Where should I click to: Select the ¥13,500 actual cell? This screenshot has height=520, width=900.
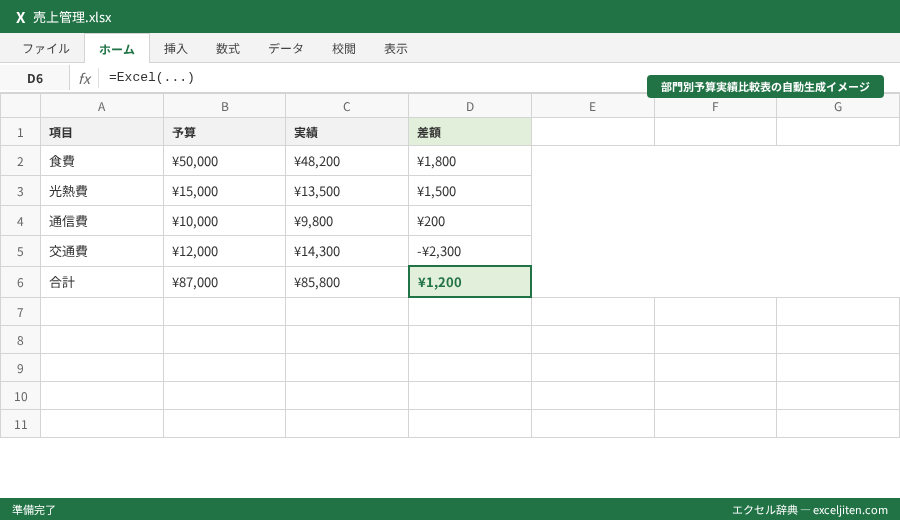coord(347,191)
